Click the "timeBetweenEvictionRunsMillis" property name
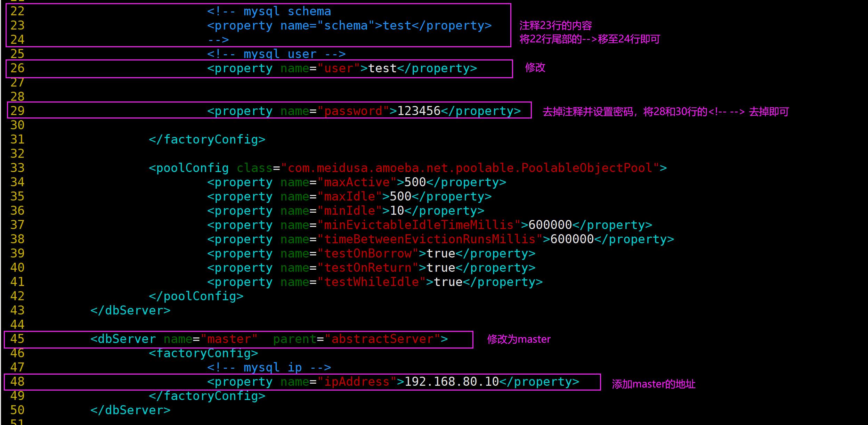 click(430, 239)
